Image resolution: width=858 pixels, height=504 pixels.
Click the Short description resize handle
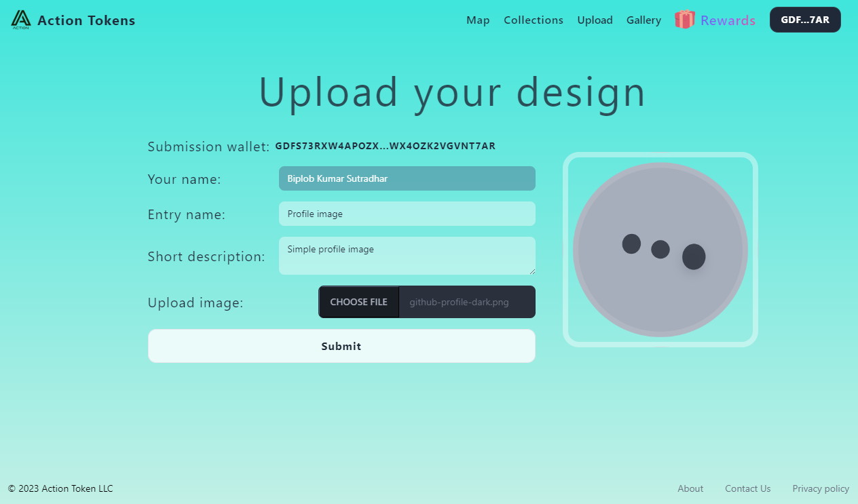point(531,271)
